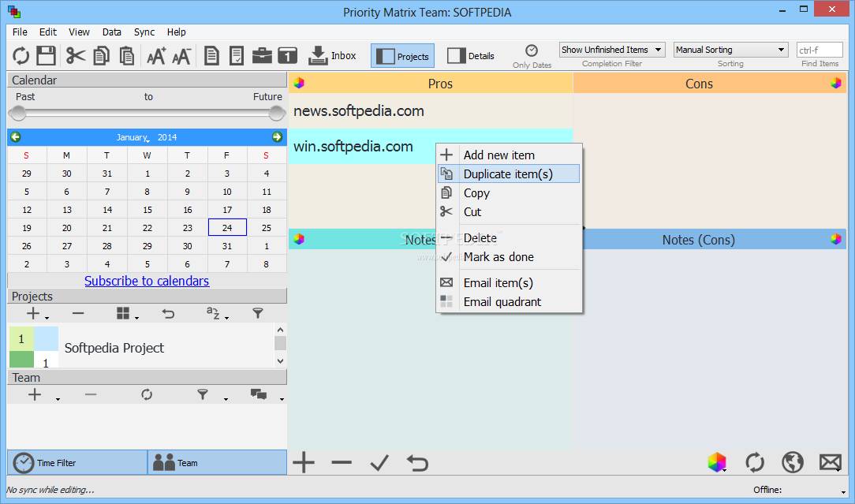Image resolution: width=855 pixels, height=504 pixels.
Task: Open the Projects grid view dropdown
Action: pyautogui.click(x=126, y=313)
